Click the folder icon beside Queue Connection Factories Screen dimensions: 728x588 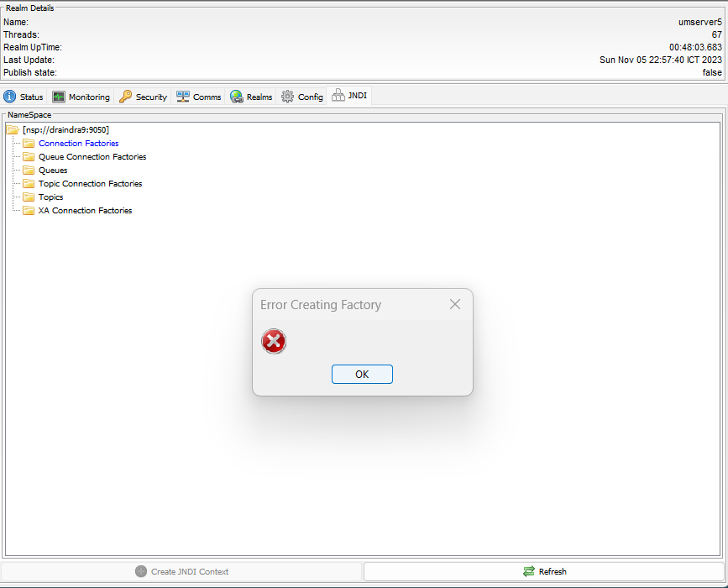(x=29, y=156)
